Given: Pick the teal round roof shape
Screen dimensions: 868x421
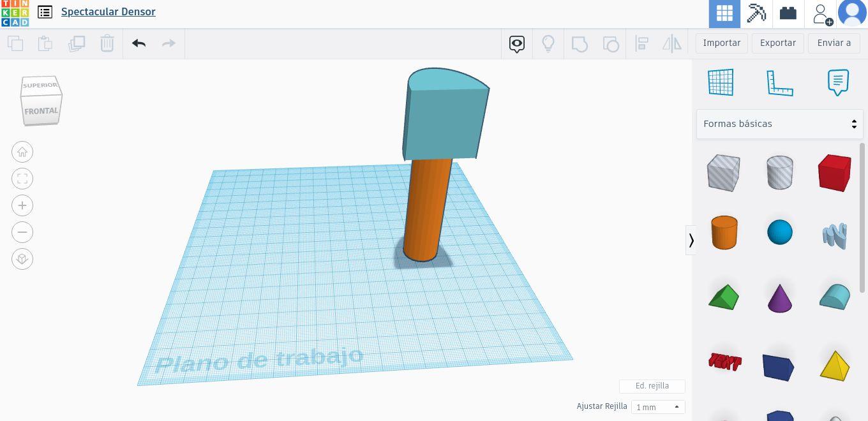Looking at the screenshot, I should 835,297.
